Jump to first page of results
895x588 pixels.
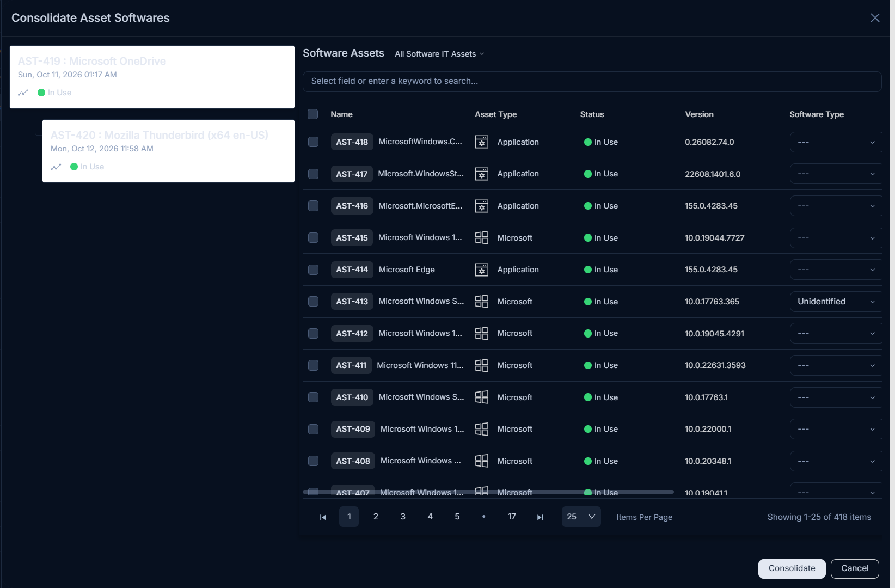click(x=323, y=517)
